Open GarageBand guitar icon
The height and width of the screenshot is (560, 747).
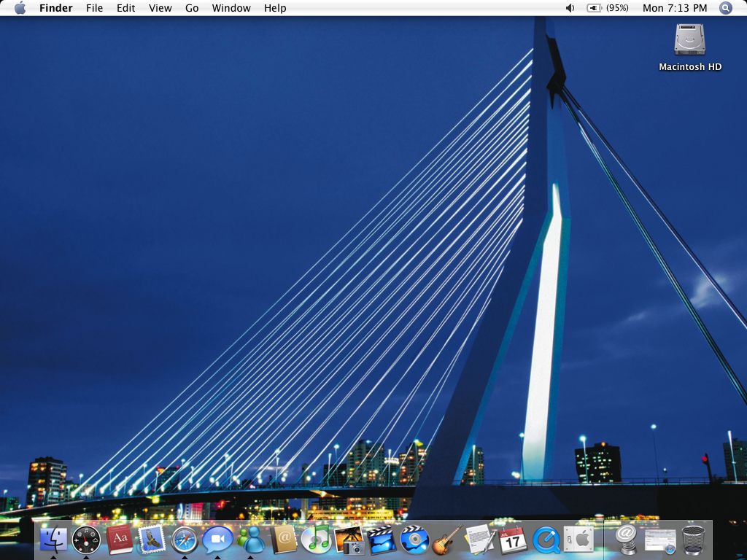(447, 540)
